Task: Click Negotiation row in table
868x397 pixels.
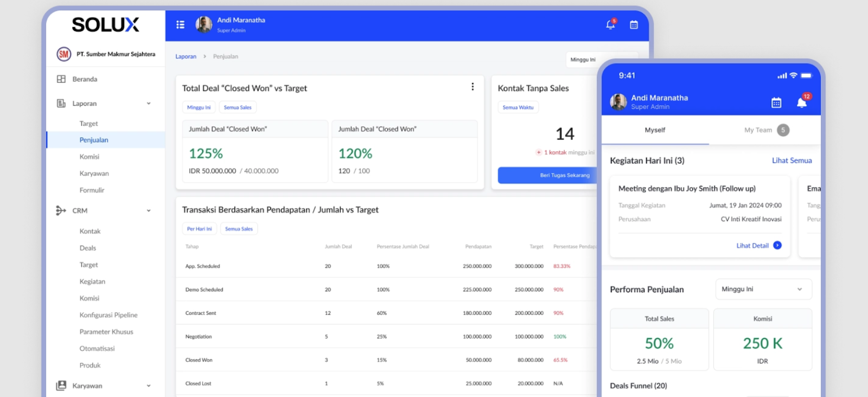Action: pos(386,336)
